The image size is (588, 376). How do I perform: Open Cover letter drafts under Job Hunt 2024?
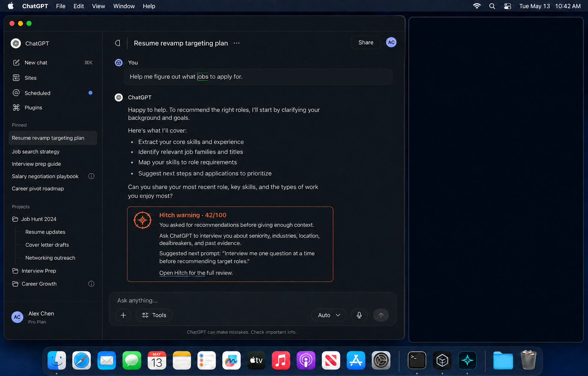click(x=47, y=245)
